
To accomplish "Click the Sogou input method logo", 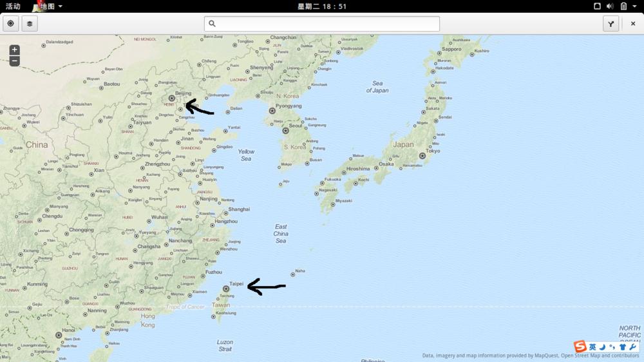I will click(580, 347).
